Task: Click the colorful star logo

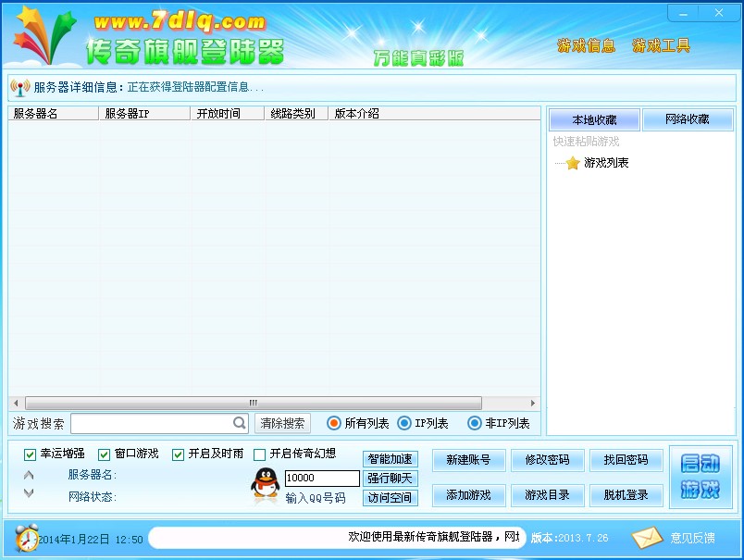Action: click(x=43, y=34)
